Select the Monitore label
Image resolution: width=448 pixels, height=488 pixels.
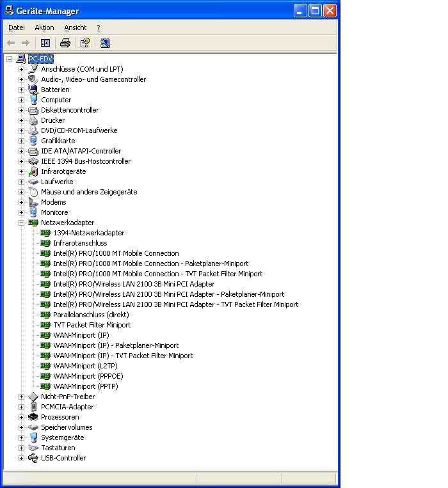click(x=54, y=212)
